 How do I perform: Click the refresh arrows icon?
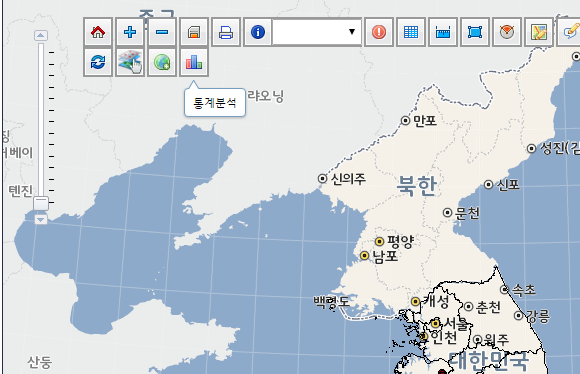pos(98,62)
